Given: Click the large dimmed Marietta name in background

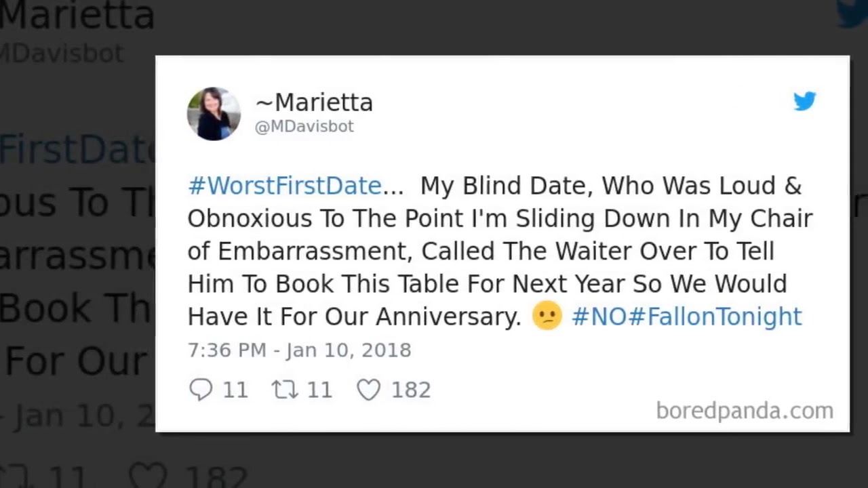Looking at the screenshot, I should pos(77,15).
